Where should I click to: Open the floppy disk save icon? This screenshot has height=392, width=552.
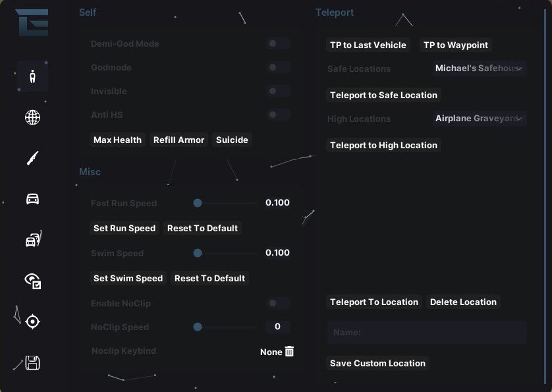[32, 363]
